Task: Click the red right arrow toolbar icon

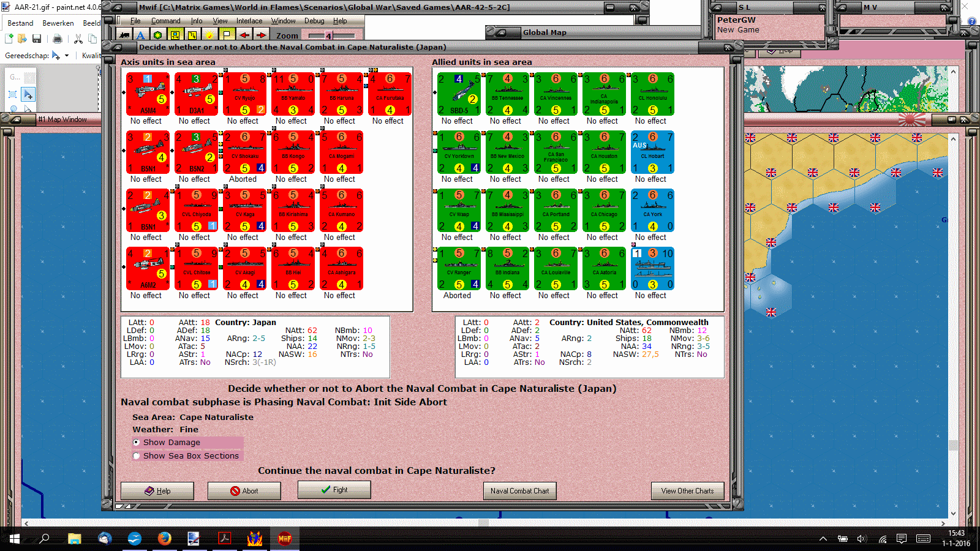Action: point(261,35)
